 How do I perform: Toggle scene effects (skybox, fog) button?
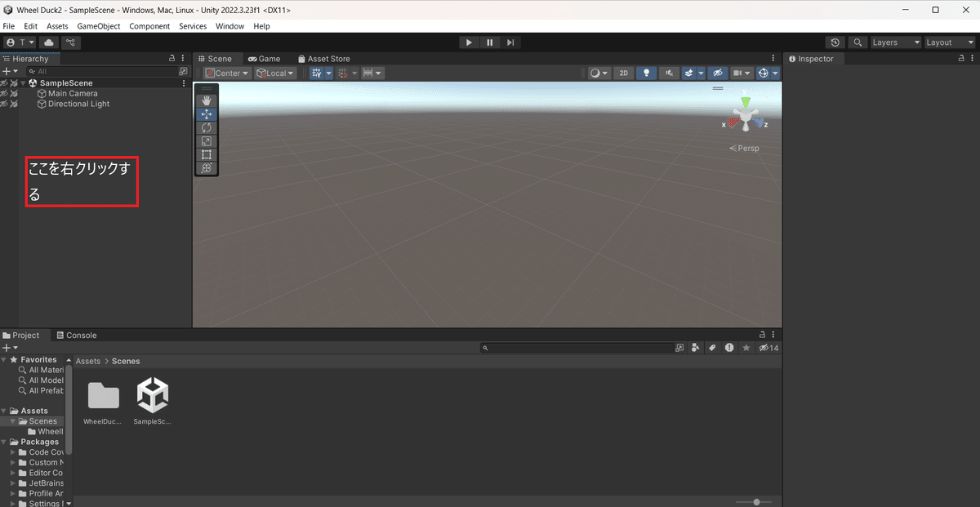689,73
